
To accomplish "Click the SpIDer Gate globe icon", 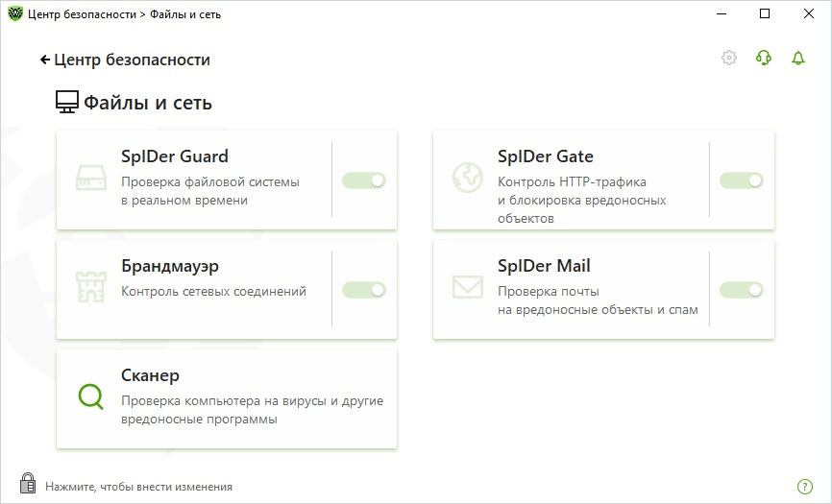I will point(467,178).
